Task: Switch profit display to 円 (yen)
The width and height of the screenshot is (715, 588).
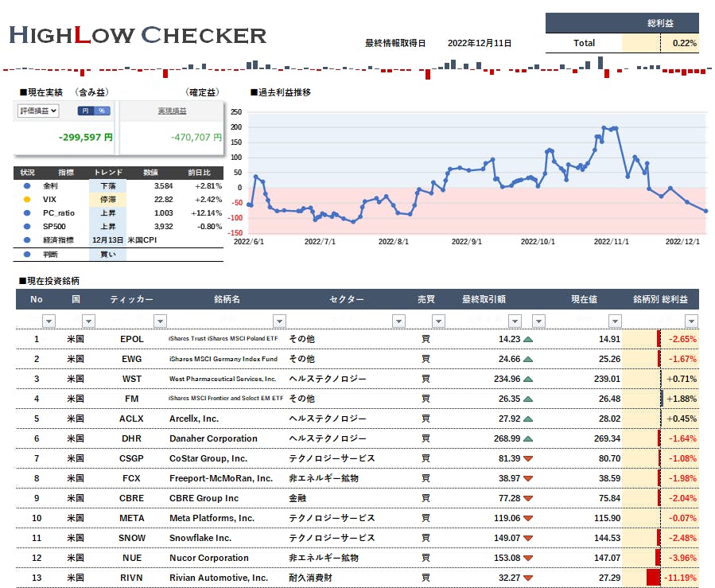Action: (84, 111)
